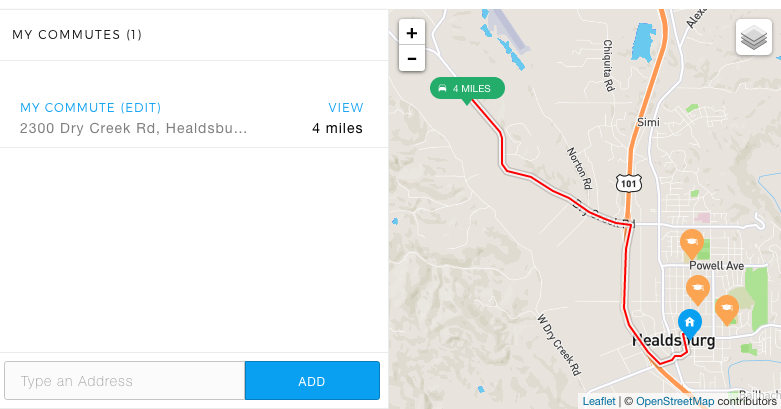Click the Healdsburg city label on the map
Image resolution: width=781 pixels, height=409 pixels.
coord(673,341)
